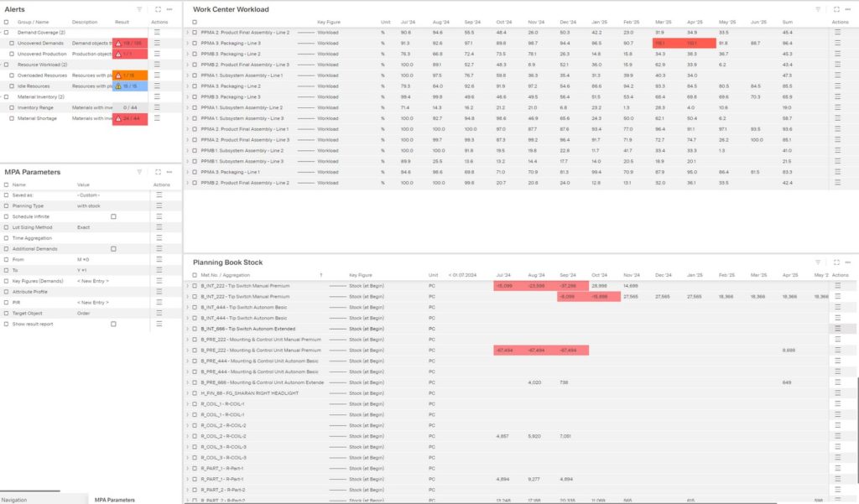The height and width of the screenshot is (504, 859).
Task: Click the red Material Shortage alert badge
Action: point(130,117)
